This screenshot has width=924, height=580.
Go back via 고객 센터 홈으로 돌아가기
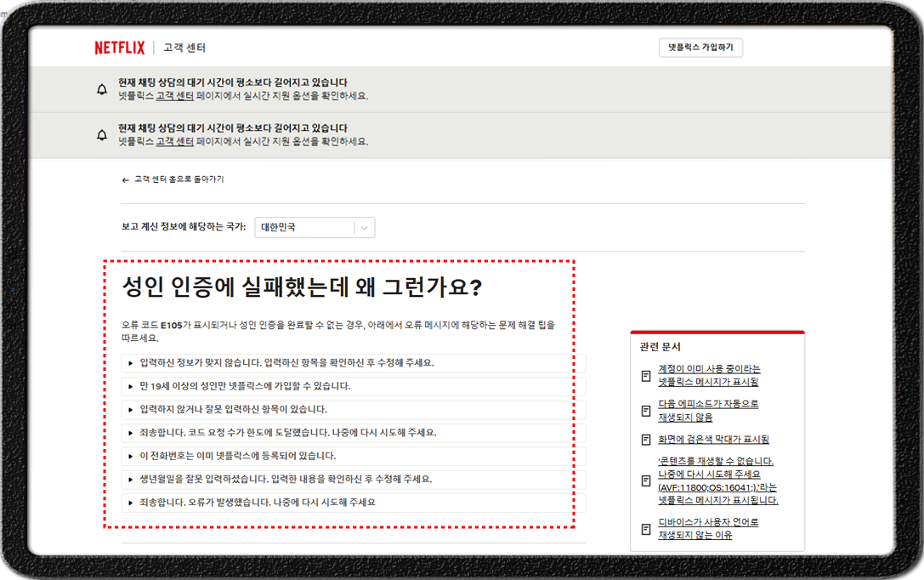[x=179, y=179]
